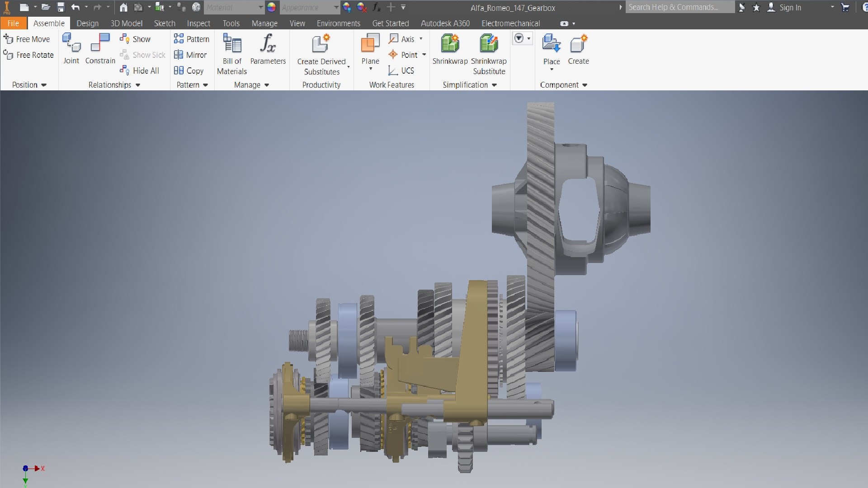Expand the Relationships panel dropdown

[x=138, y=85]
